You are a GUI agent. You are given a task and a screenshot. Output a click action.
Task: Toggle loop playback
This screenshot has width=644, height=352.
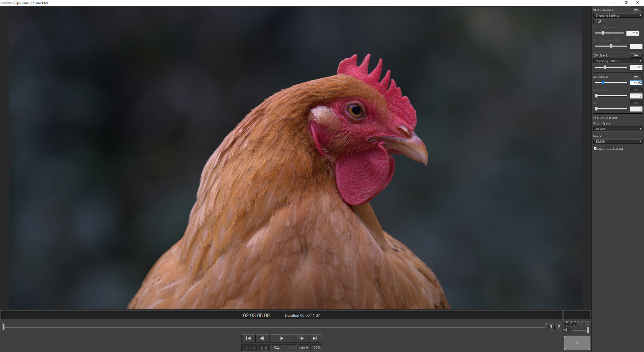(277, 348)
